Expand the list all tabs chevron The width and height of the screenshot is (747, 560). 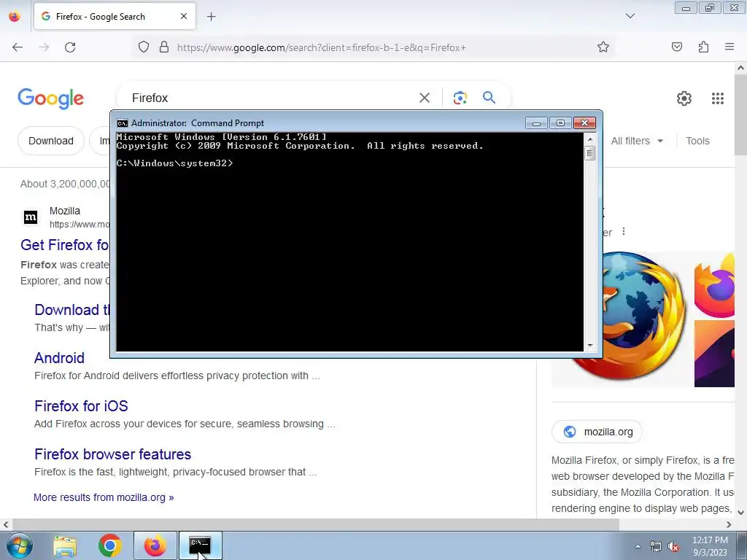[x=630, y=16]
